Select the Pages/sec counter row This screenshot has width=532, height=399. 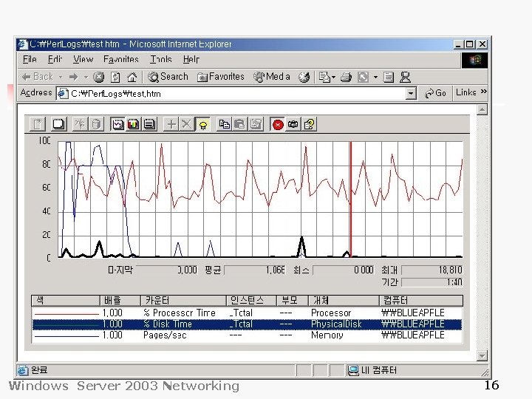(247, 335)
